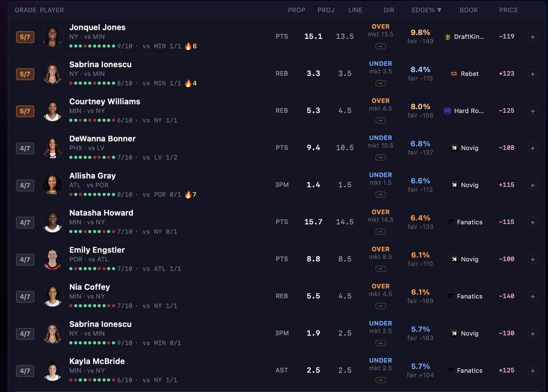Click Fanatics logo in Natasha Howard row
The height and width of the screenshot is (392, 548).
pos(450,222)
